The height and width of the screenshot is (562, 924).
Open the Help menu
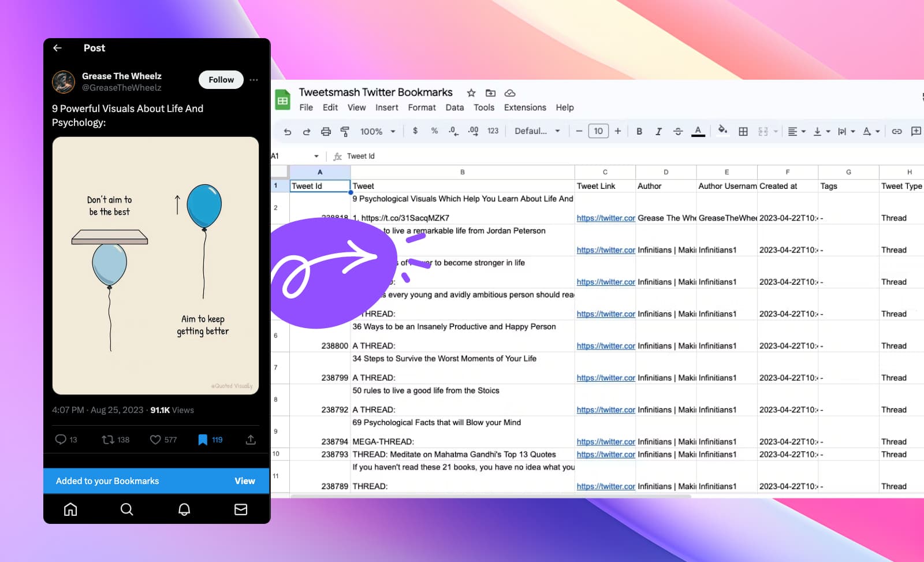coord(565,107)
